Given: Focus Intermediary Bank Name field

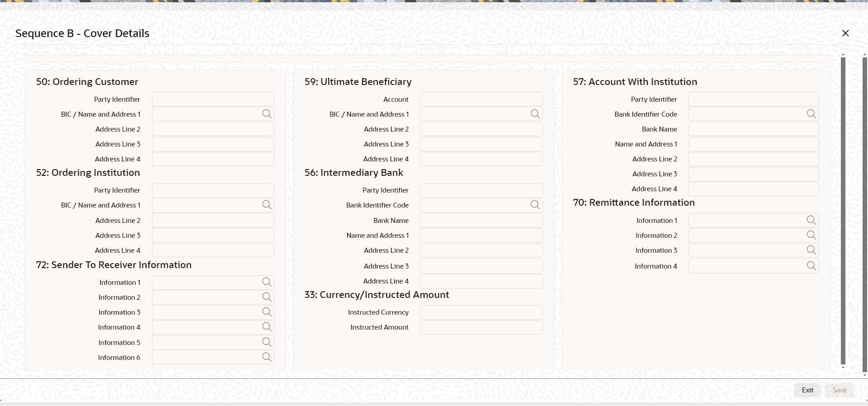Looking at the screenshot, I should pos(481,220).
